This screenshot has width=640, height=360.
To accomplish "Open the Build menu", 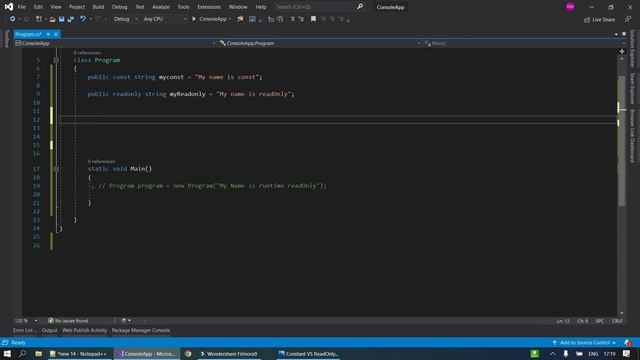I will click(x=98, y=7).
